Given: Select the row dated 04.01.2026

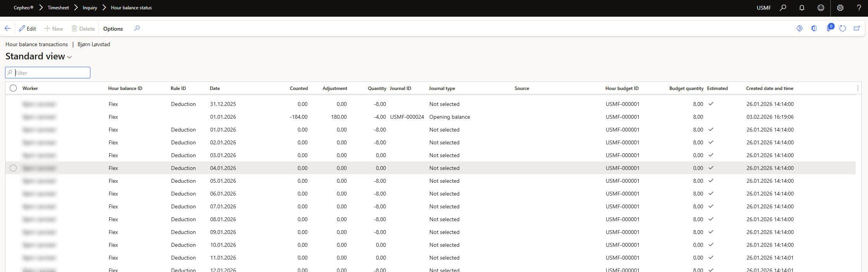Looking at the screenshot, I should [x=13, y=168].
